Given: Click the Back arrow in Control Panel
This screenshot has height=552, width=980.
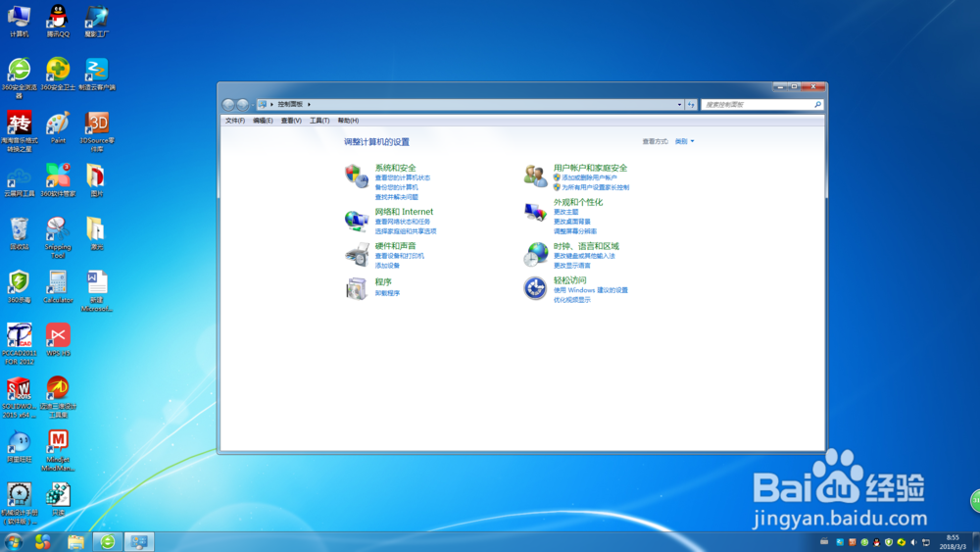Looking at the screenshot, I should click(228, 104).
